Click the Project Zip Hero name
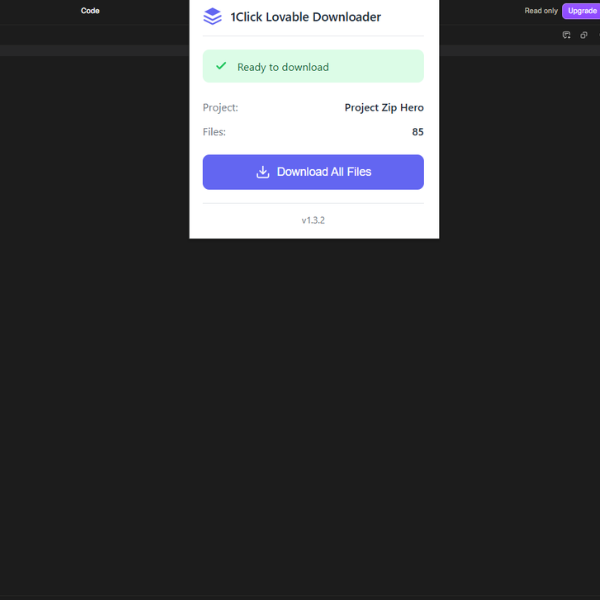The image size is (600, 600). pos(384,108)
